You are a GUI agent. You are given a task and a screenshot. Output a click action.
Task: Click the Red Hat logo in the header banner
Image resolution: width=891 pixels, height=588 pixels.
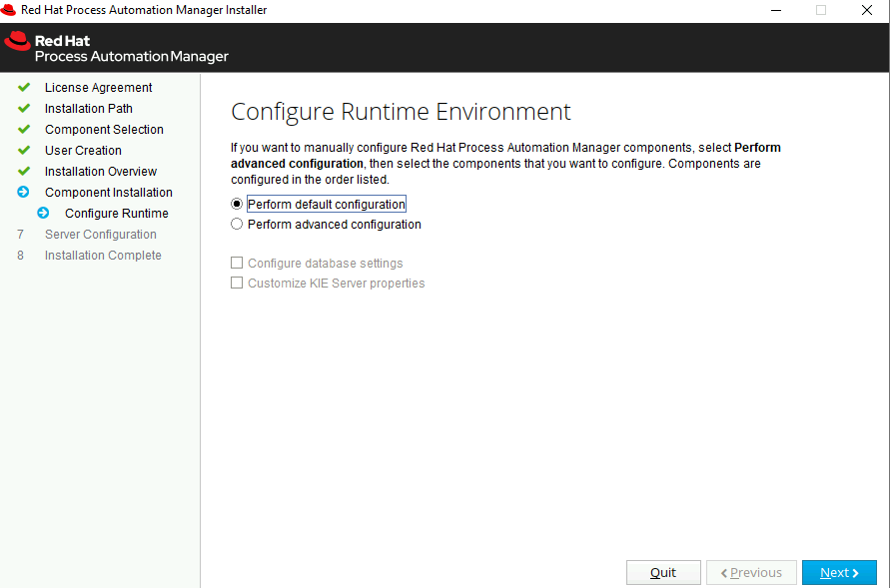pyautogui.click(x=17, y=41)
